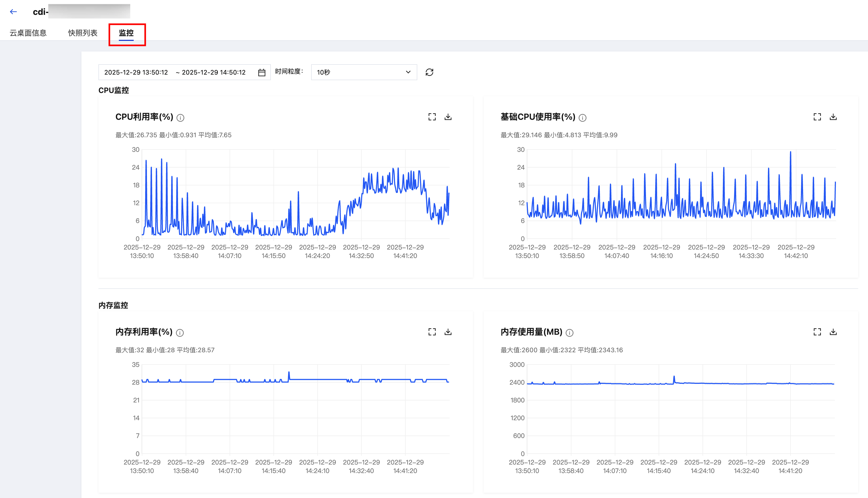Open the 时间粒度 10秒 dropdown

364,72
